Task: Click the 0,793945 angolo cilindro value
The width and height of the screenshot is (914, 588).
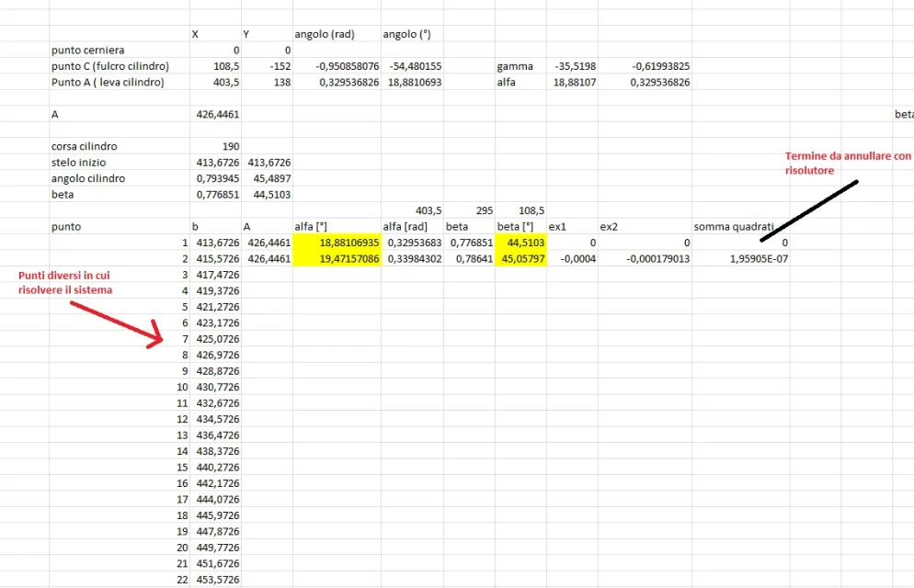Action: point(217,179)
